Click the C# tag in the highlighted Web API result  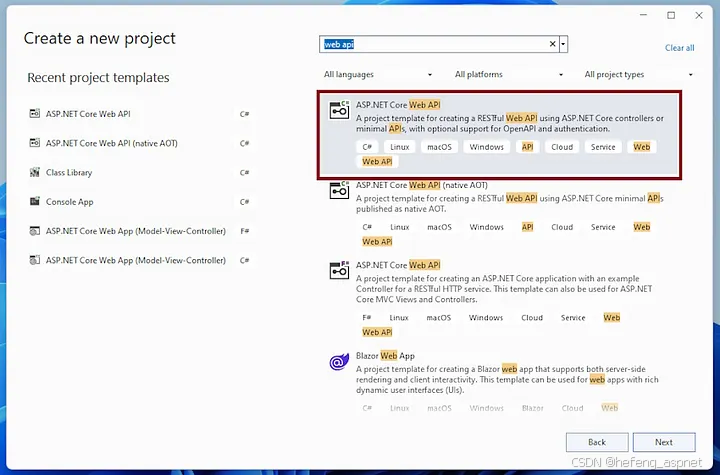(x=367, y=147)
